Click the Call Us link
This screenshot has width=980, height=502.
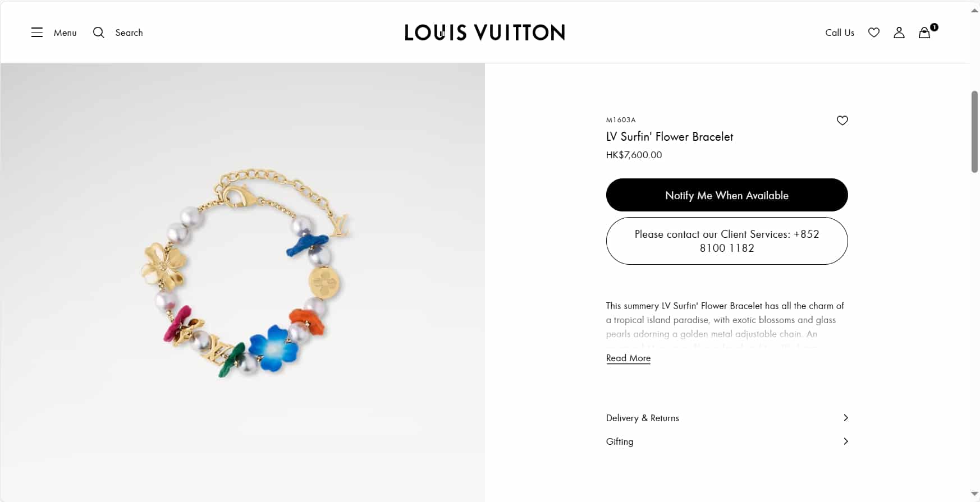[840, 33]
